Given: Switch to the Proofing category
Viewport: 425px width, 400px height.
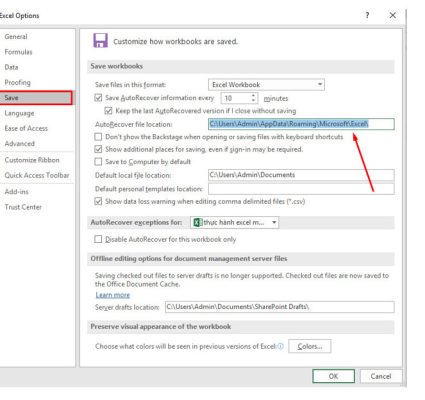Looking at the screenshot, I should (x=17, y=82).
